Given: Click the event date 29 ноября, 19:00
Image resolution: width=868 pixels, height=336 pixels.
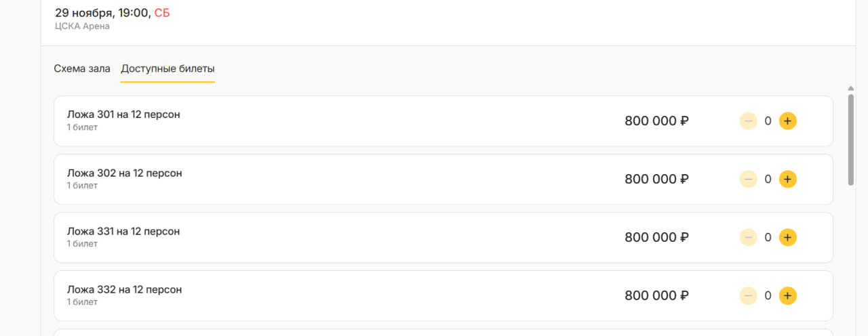Looking at the screenshot, I should tap(102, 13).
